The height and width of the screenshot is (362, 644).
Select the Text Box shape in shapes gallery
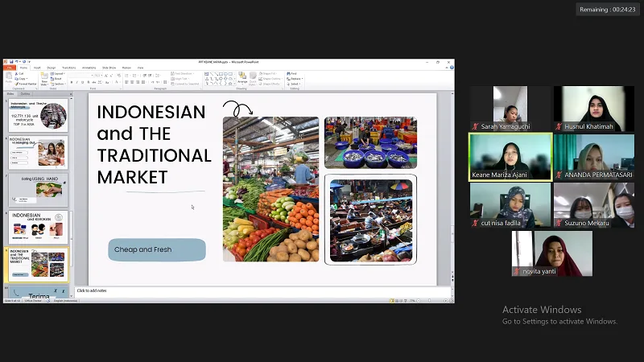tap(207, 74)
